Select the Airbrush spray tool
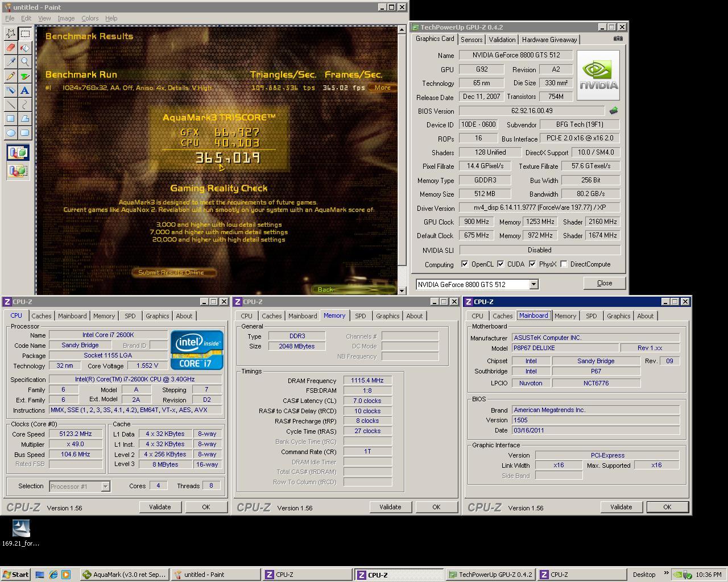Viewport: 728px width, 582px height. (x=10, y=90)
